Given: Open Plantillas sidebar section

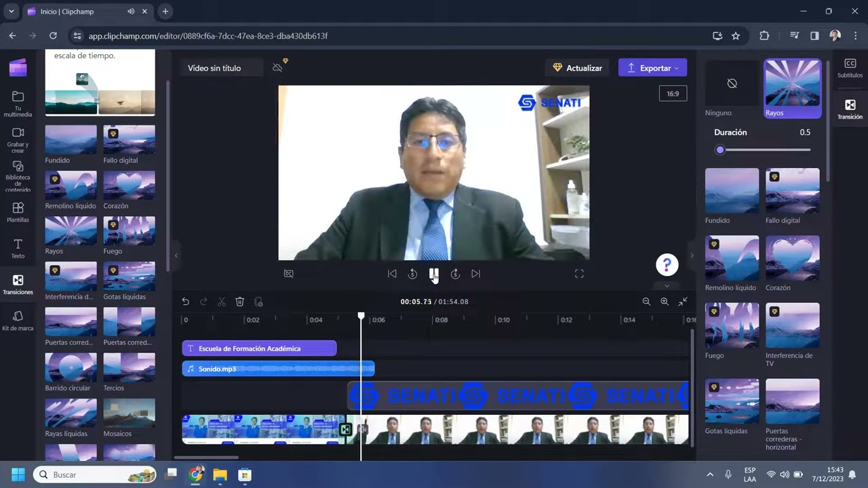Looking at the screenshot, I should (x=18, y=213).
